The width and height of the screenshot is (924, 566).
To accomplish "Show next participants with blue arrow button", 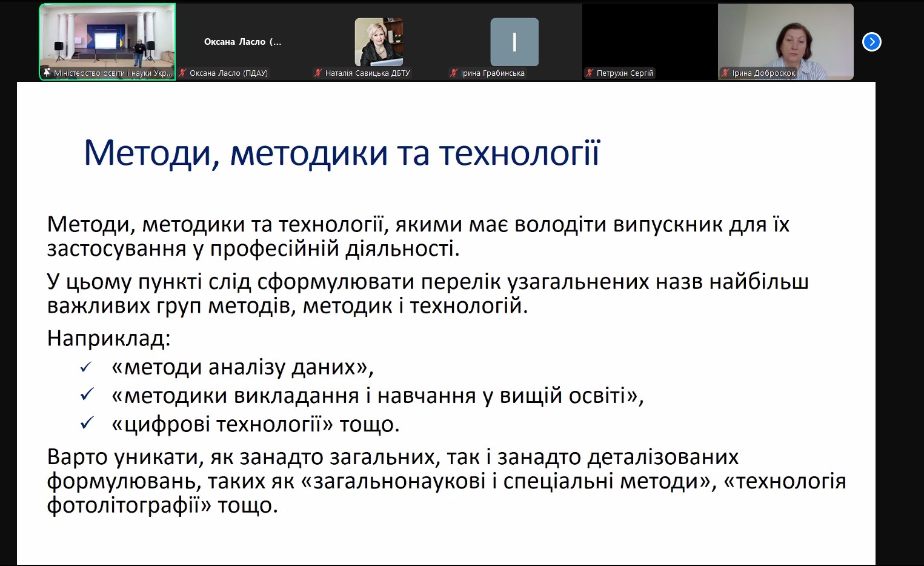I will click(871, 42).
